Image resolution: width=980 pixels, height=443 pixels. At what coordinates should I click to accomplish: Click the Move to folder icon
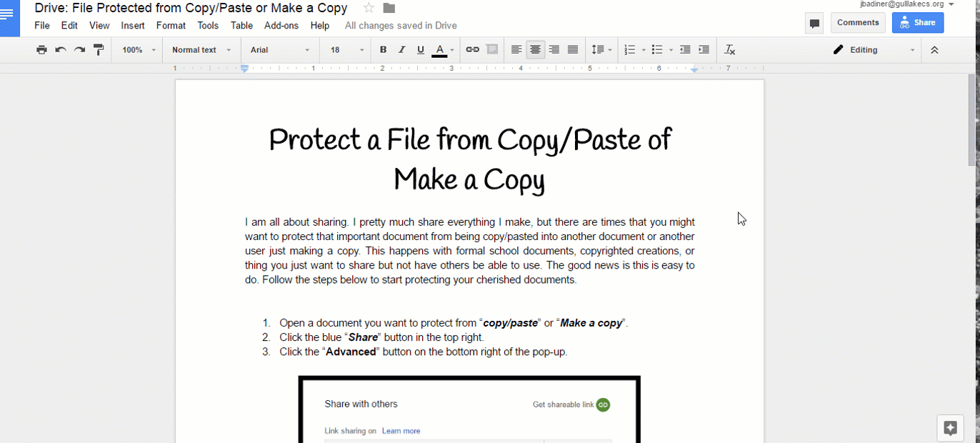tap(389, 8)
